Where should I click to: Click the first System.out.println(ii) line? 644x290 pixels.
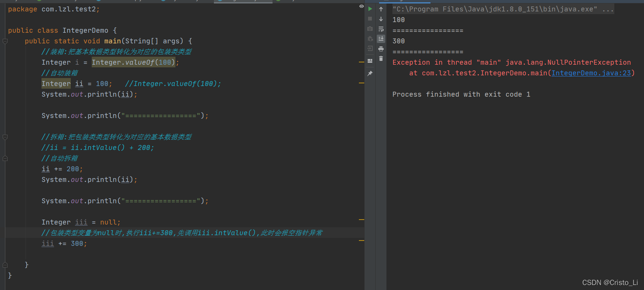pyautogui.click(x=89, y=94)
